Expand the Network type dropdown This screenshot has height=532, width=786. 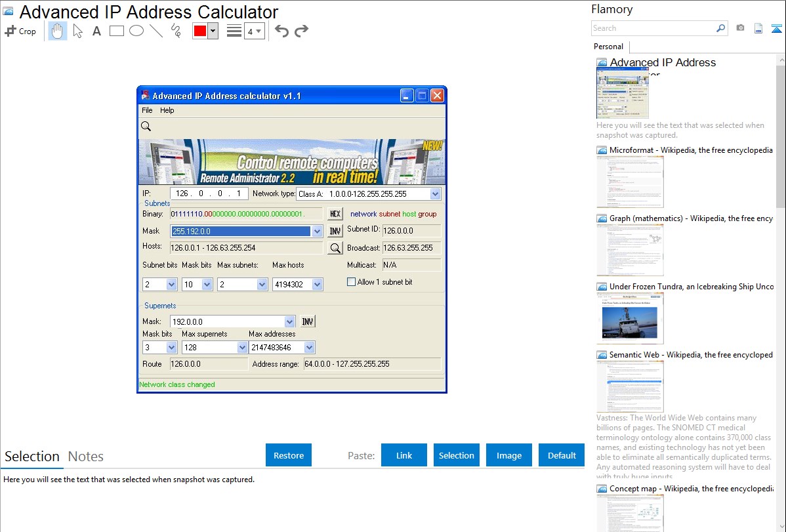pyautogui.click(x=435, y=194)
